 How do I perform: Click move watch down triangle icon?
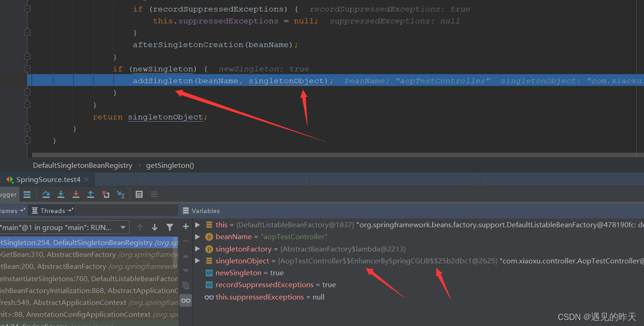point(185,270)
